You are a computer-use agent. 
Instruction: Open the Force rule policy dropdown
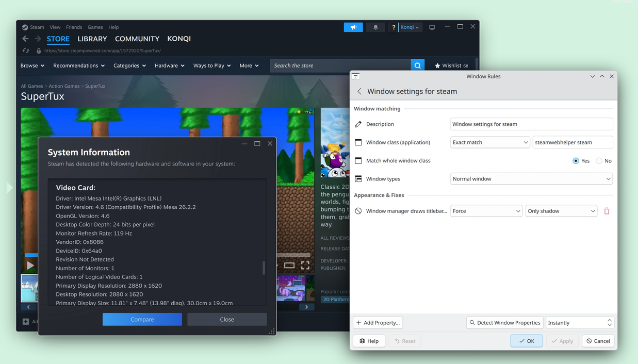[486, 211]
